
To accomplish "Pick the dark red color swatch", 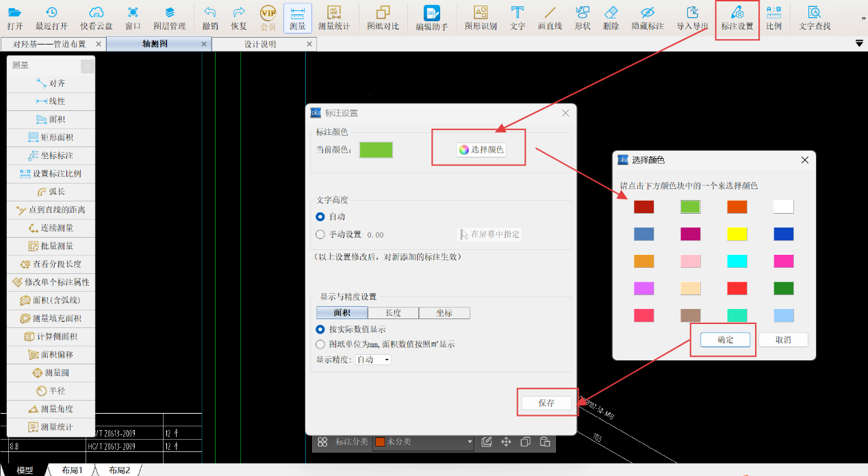I will click(x=643, y=207).
